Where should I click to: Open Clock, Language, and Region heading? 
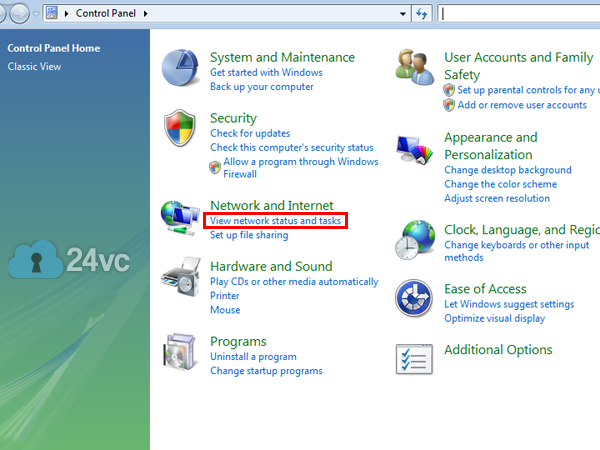[x=522, y=230]
